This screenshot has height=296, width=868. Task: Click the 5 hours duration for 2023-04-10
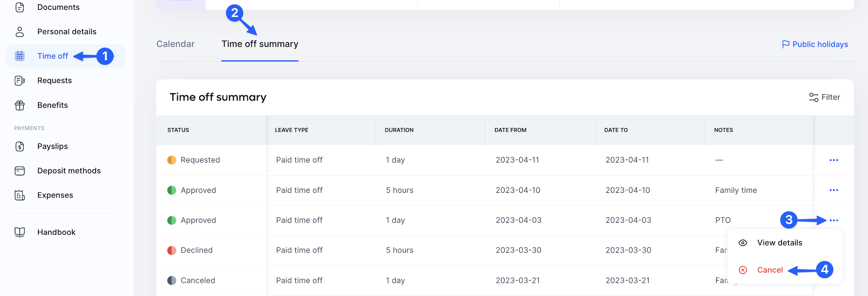click(399, 190)
